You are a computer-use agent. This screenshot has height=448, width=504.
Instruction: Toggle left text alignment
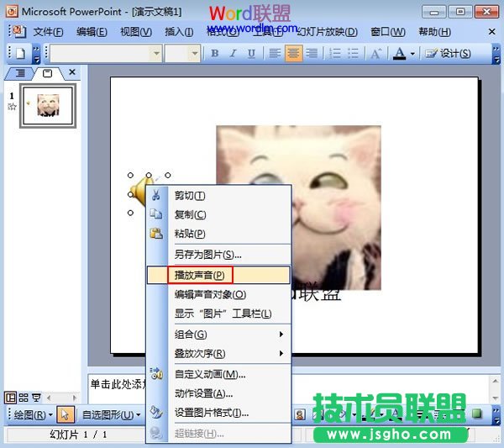point(276,53)
